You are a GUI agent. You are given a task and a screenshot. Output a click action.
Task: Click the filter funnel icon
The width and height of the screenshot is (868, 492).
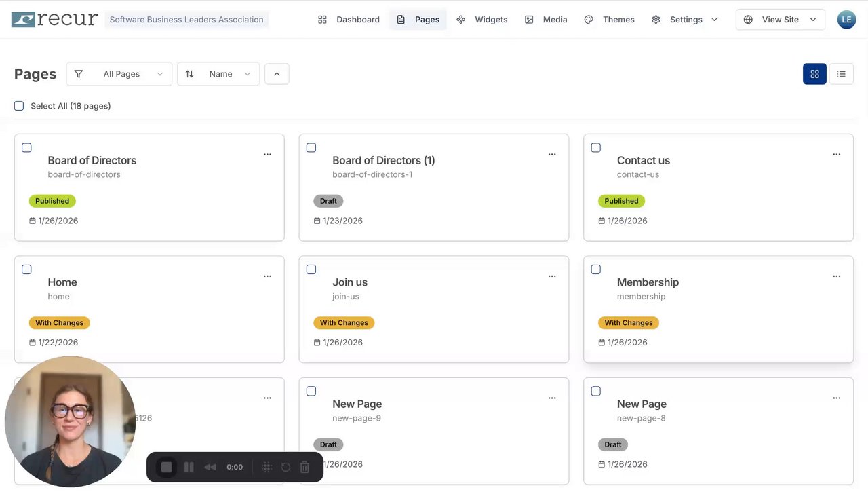79,74
